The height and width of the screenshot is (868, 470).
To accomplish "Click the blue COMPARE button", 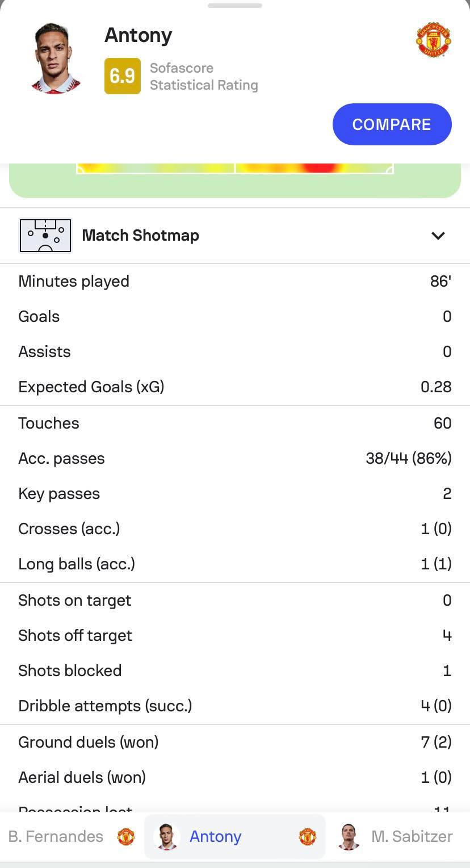I will click(x=392, y=124).
